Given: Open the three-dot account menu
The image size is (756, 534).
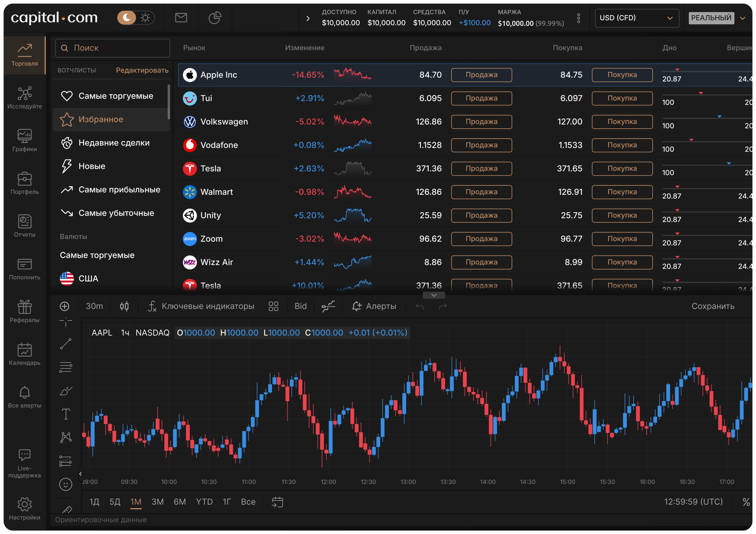Looking at the screenshot, I should pos(578,18).
